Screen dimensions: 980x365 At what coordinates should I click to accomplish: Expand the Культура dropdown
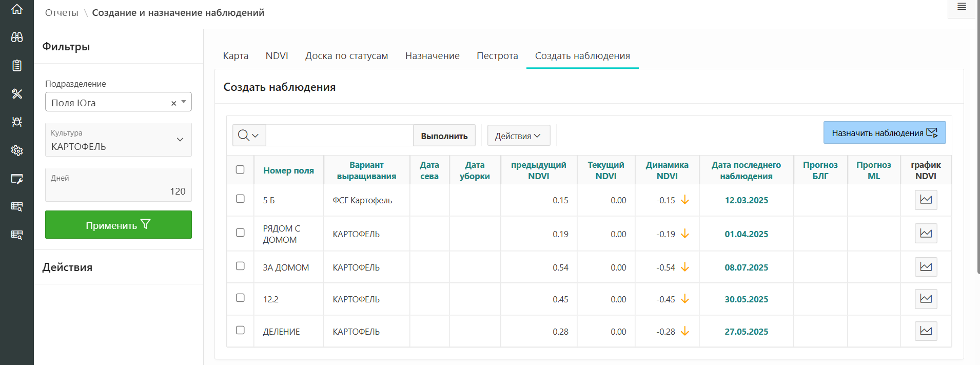coord(180,140)
